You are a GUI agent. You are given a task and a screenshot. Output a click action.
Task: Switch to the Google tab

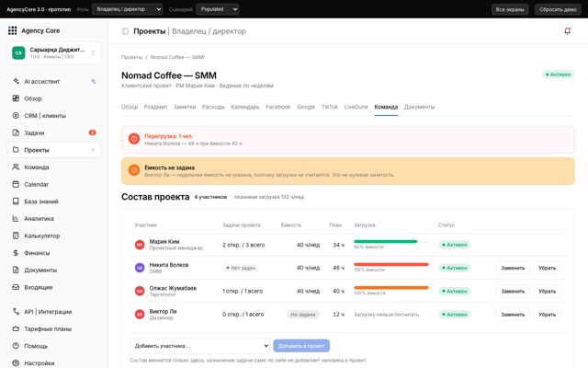pyautogui.click(x=306, y=107)
